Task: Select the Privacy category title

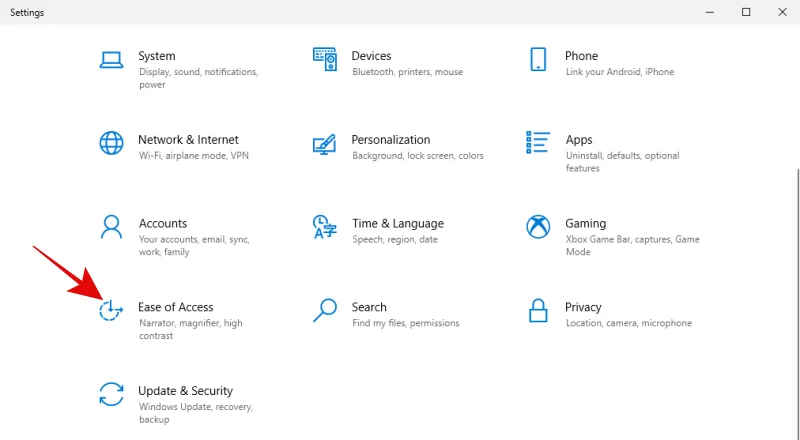Action: [583, 307]
